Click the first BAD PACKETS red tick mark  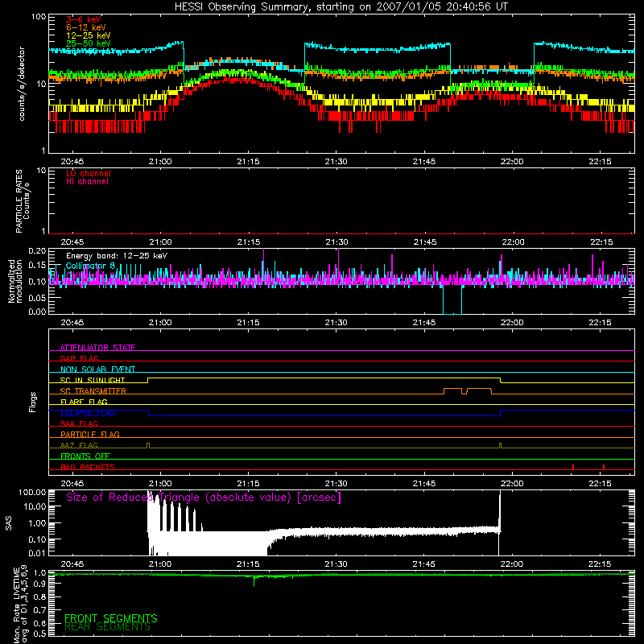[x=573, y=467]
